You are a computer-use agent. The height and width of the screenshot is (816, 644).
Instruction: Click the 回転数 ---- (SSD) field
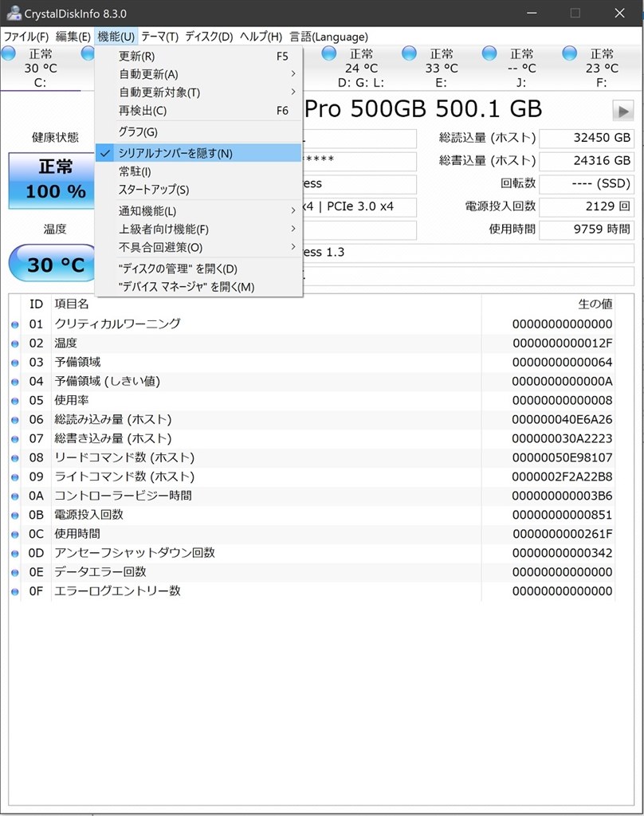587,184
